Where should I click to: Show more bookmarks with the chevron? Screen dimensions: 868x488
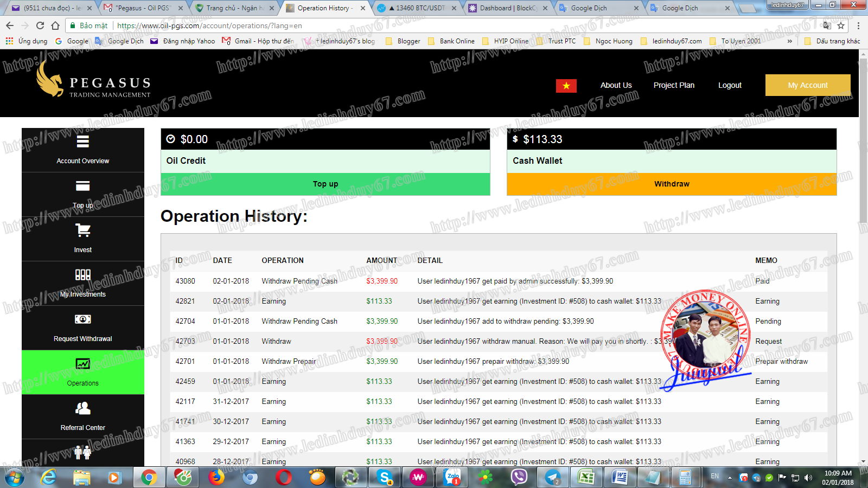pyautogui.click(x=790, y=41)
